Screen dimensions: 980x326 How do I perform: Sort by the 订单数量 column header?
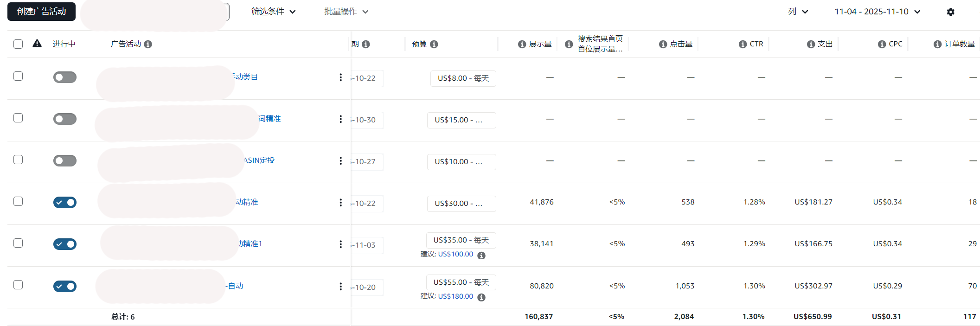(x=959, y=44)
